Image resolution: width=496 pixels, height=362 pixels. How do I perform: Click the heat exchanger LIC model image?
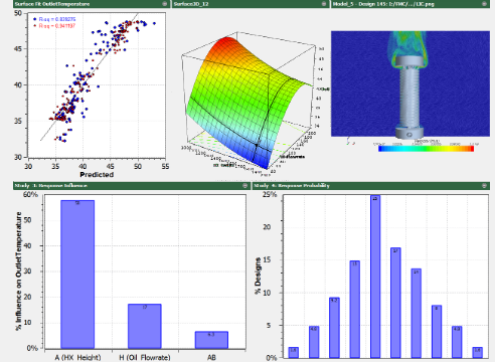410,84
